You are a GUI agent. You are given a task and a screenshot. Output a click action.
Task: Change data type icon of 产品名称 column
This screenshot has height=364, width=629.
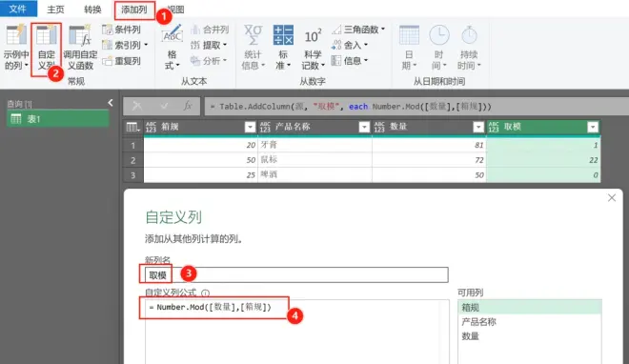tap(265, 127)
